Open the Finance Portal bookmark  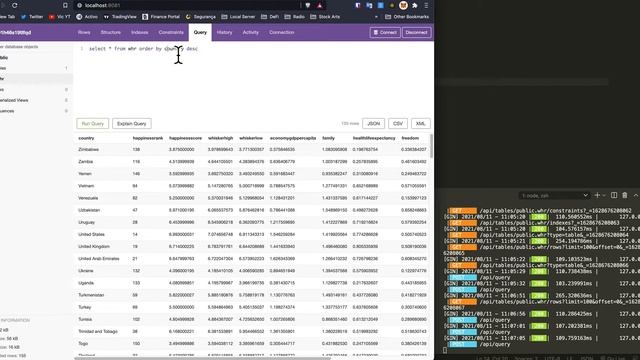161,17
